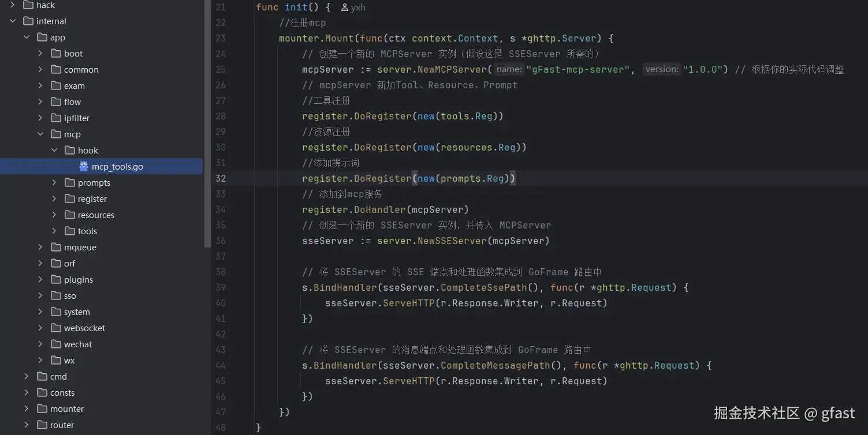Click the orf folder icon
The width and height of the screenshot is (868, 435).
pyautogui.click(x=56, y=264)
